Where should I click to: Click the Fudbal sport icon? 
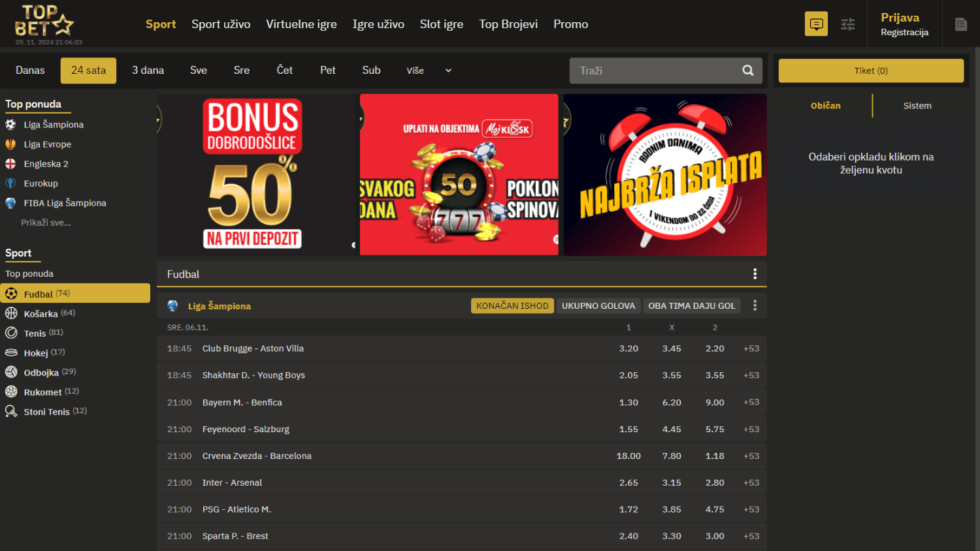point(11,294)
